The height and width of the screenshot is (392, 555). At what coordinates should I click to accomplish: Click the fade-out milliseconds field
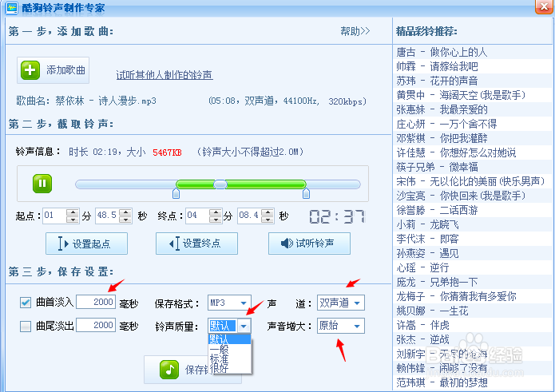coord(96,325)
